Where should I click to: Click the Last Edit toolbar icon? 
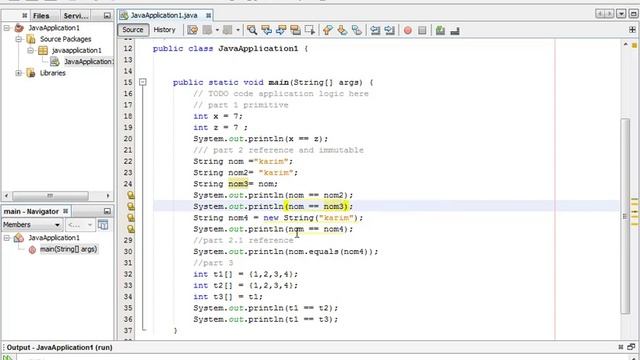192,30
